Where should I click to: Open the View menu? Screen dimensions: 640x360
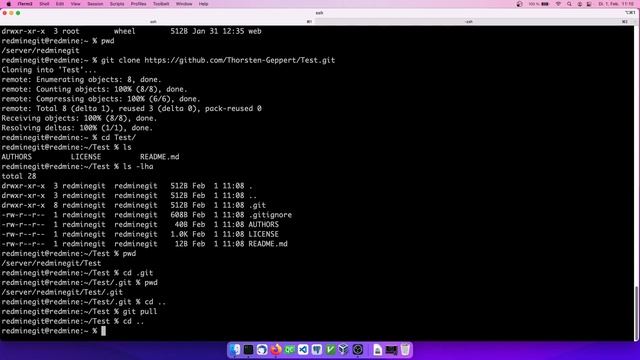pyautogui.click(x=76, y=4)
